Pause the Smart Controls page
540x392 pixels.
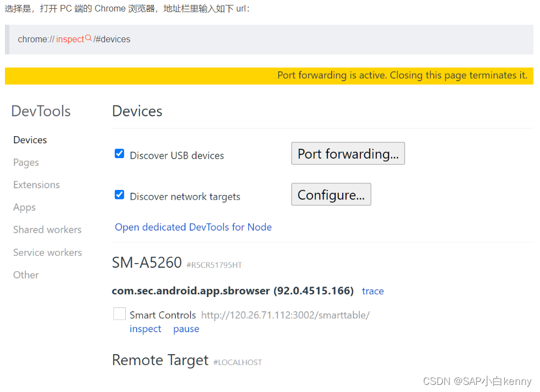tap(186, 328)
